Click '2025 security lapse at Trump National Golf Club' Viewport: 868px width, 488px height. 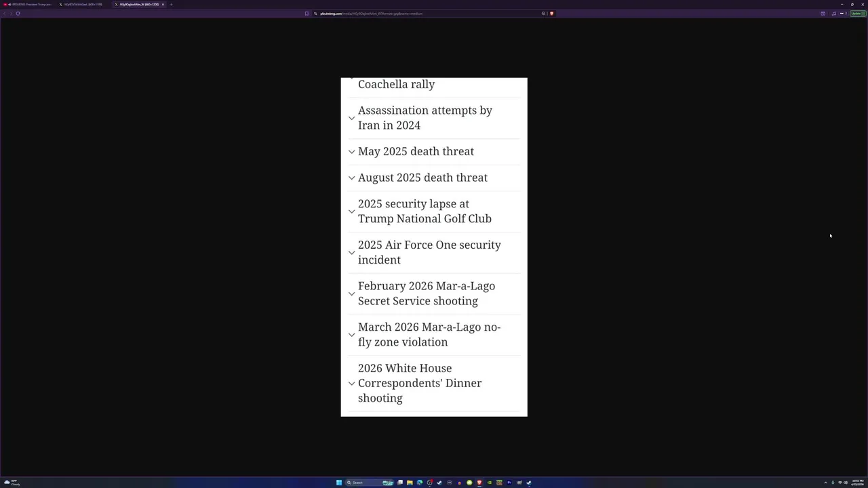[425, 211]
